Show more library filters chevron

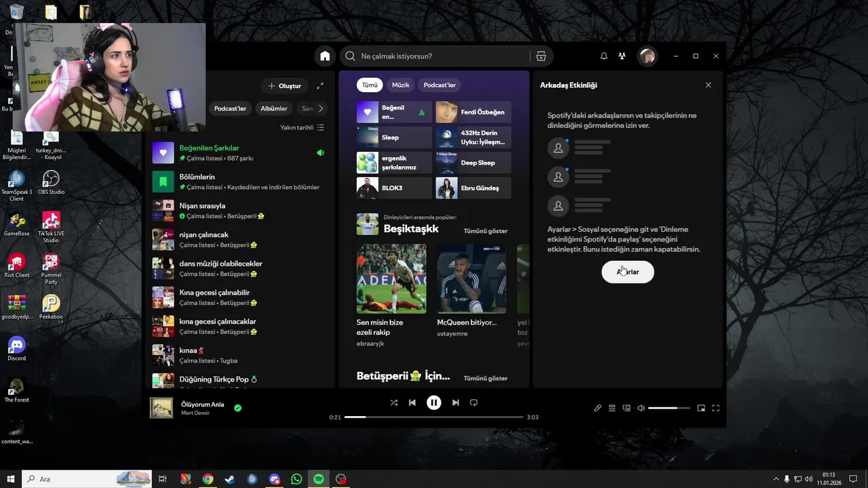[x=321, y=108]
